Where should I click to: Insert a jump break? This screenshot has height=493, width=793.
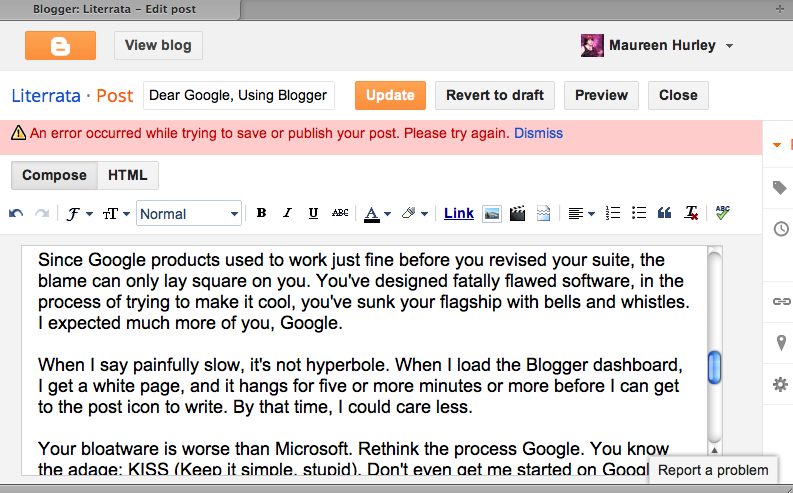(544, 213)
